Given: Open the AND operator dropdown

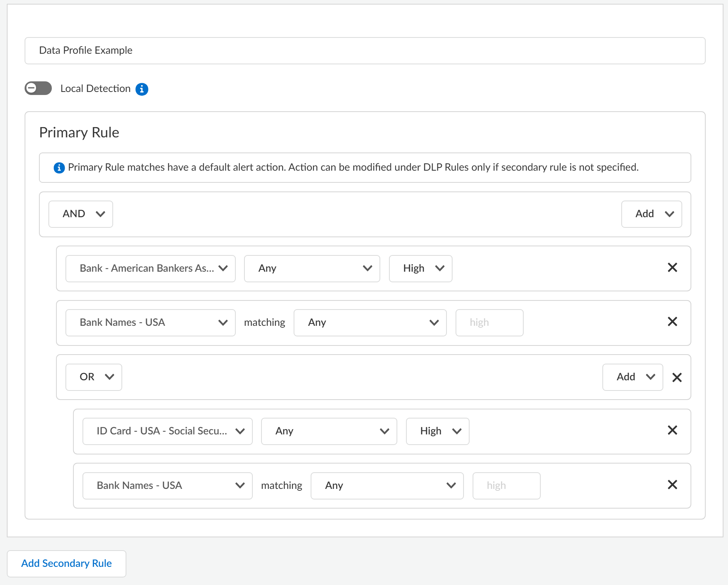Looking at the screenshot, I should [x=81, y=214].
